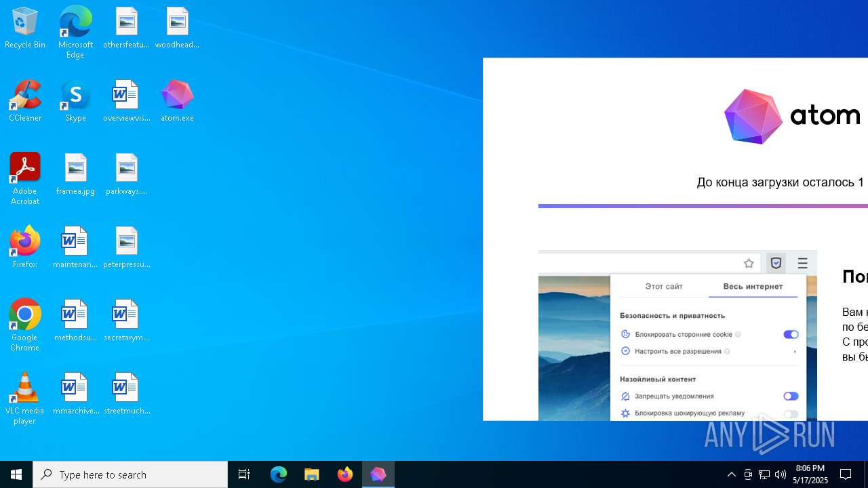Launch the Microsoft Edge desktop shortcut
The image size is (868, 488).
tap(75, 32)
